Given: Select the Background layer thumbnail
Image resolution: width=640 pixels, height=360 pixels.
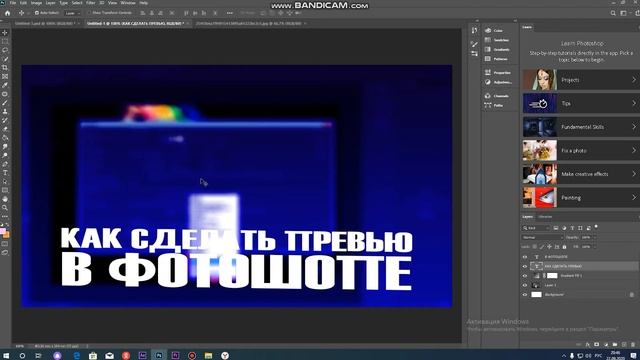Looking at the screenshot, I should 536,295.
